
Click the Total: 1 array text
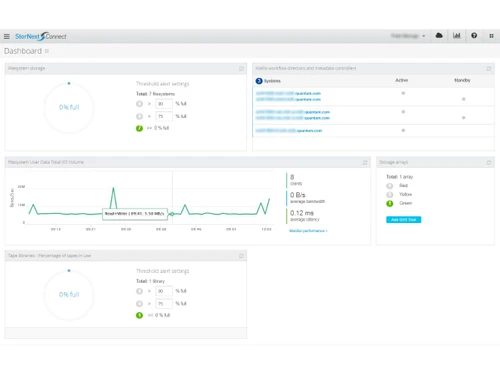point(400,177)
